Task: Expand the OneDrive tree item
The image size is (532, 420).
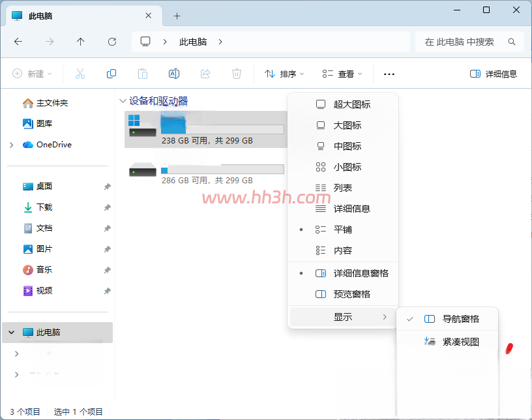Action: (12, 145)
